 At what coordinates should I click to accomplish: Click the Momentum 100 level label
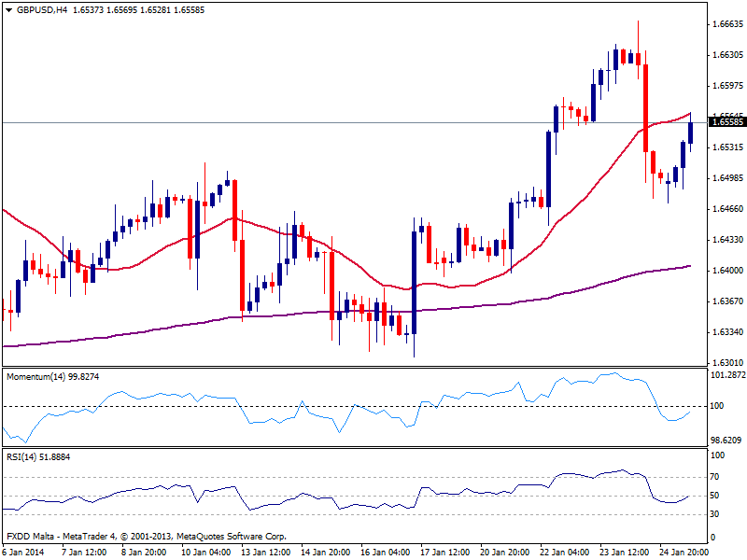717,406
